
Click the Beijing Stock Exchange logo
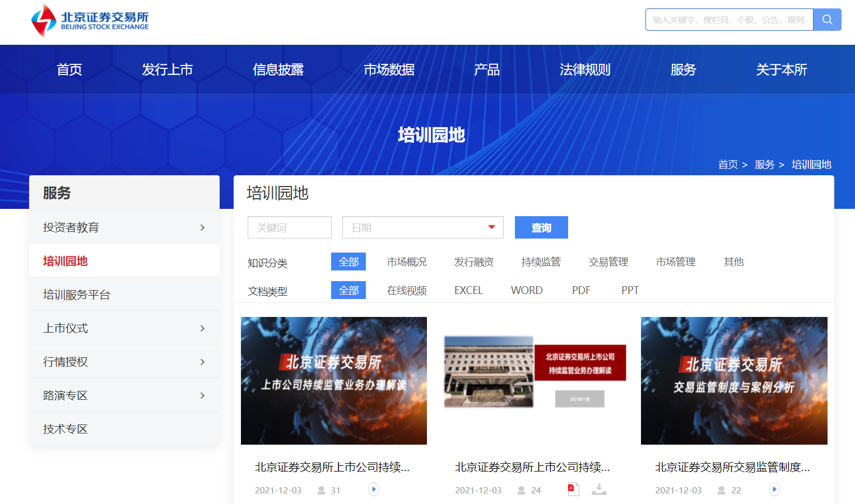[x=90, y=21]
